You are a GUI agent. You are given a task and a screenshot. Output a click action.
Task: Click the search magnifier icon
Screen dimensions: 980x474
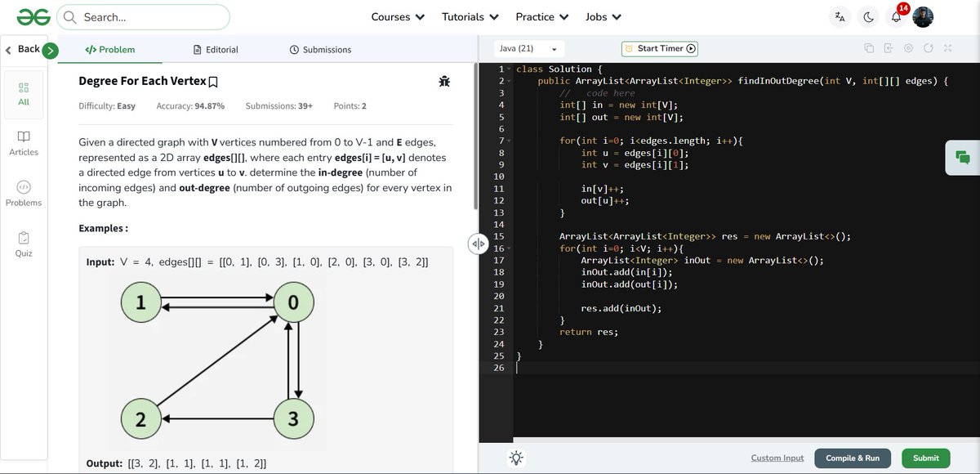coord(70,16)
